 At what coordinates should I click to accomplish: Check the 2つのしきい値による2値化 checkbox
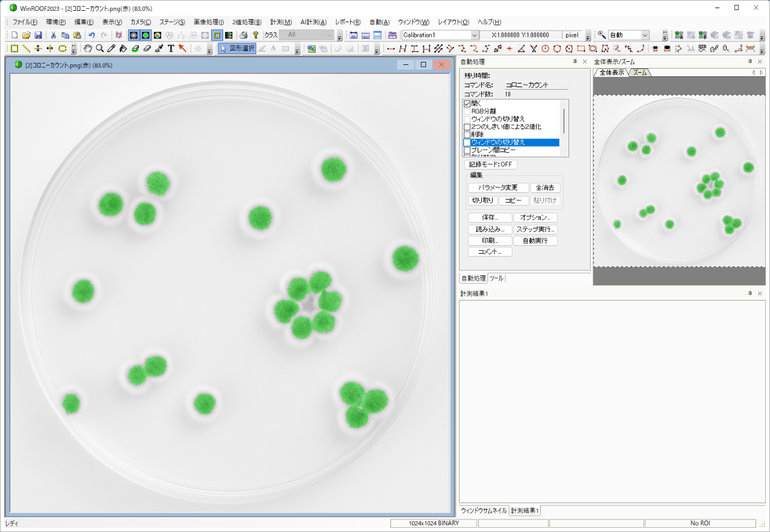(x=467, y=127)
